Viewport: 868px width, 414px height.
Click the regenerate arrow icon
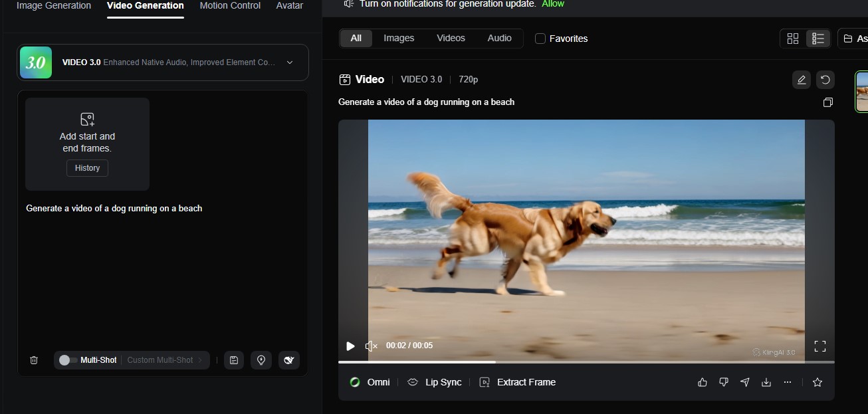click(825, 80)
